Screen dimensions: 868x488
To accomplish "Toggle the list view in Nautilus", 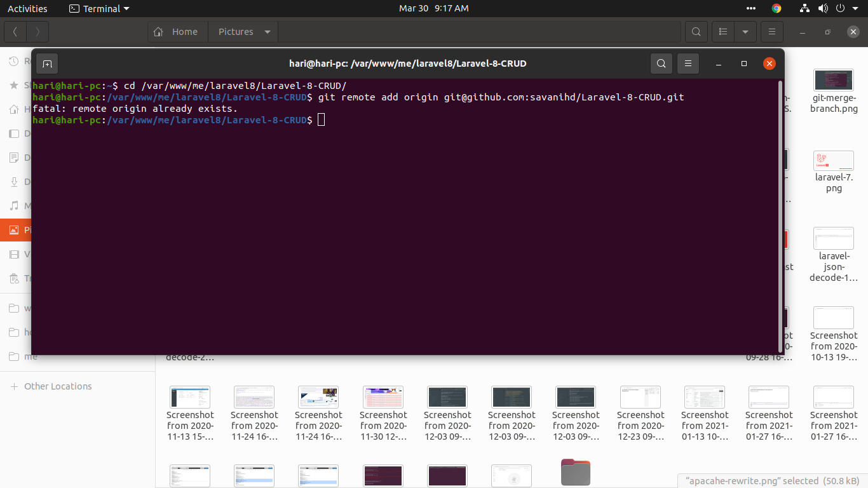I will point(722,31).
